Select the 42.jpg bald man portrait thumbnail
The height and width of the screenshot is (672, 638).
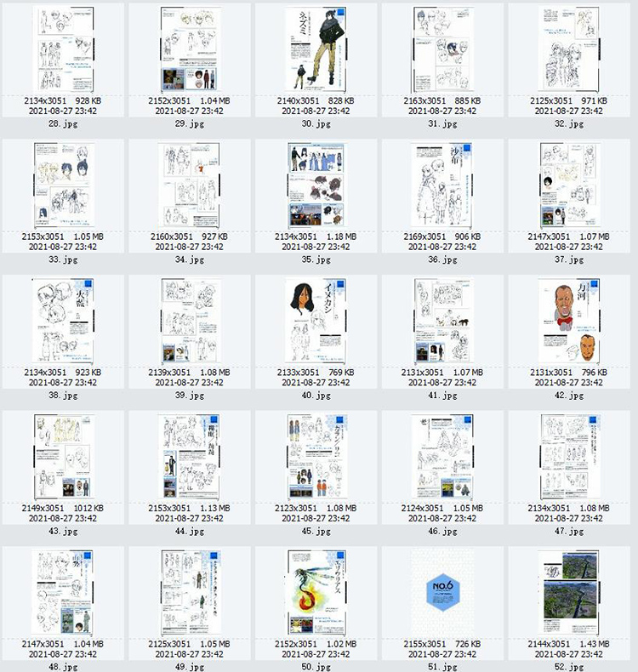(x=569, y=321)
